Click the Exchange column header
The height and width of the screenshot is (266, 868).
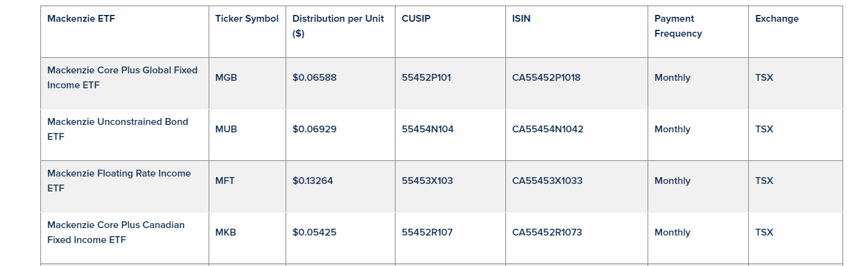pyautogui.click(x=777, y=19)
